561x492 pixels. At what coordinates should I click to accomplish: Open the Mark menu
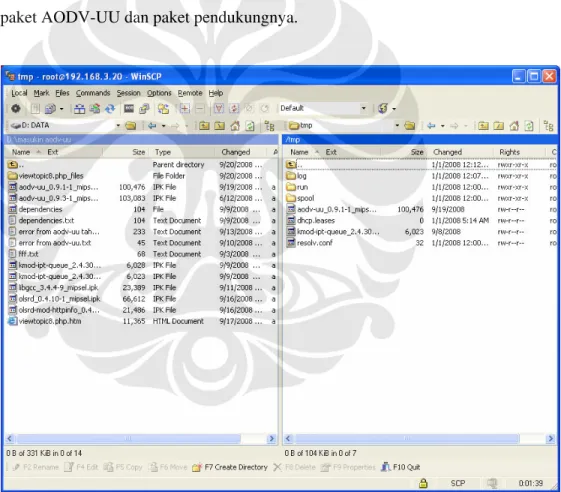click(42, 93)
